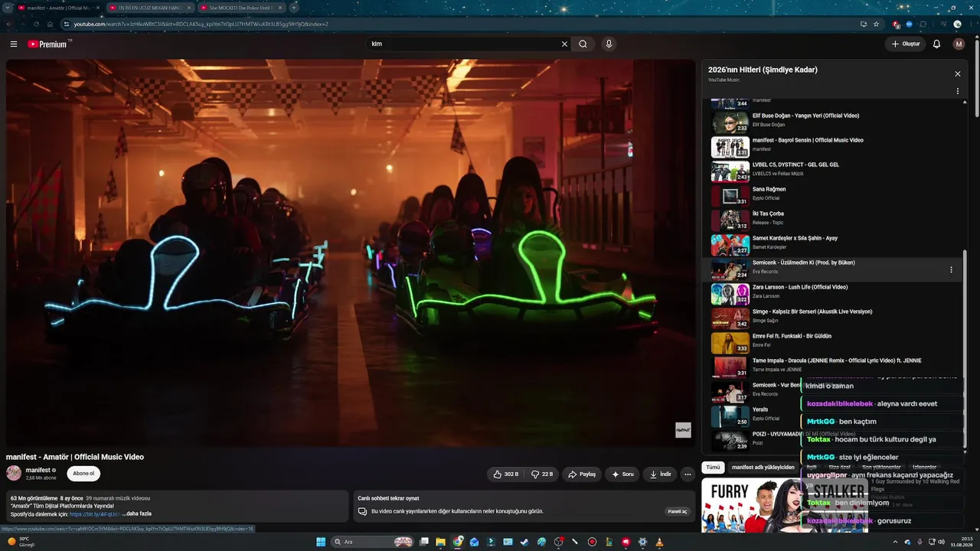Open the Spotify bit.ly link
Viewport: 980px width, 551px height.
coord(95,514)
